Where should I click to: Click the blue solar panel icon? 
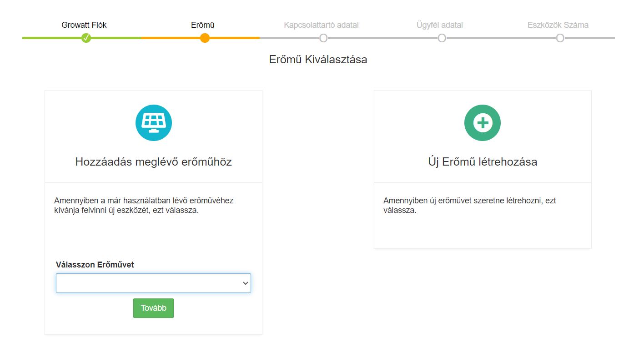pyautogui.click(x=153, y=123)
